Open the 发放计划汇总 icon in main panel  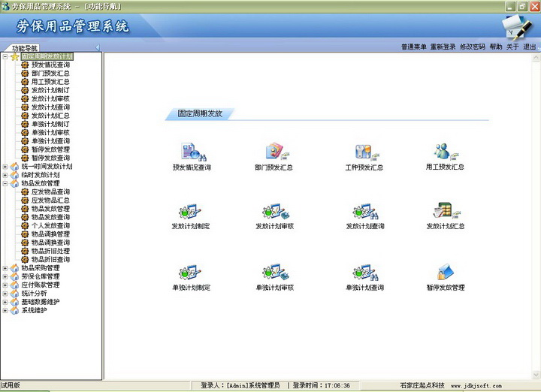(x=443, y=211)
